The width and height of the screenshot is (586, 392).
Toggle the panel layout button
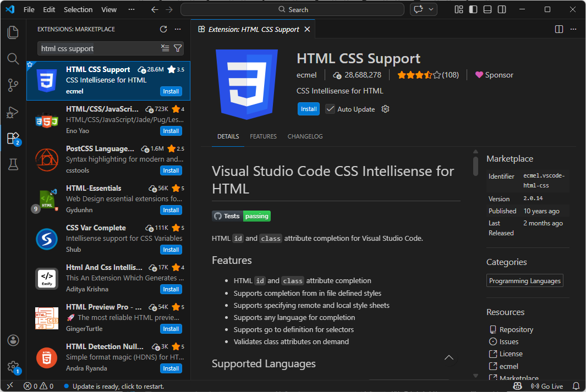488,9
